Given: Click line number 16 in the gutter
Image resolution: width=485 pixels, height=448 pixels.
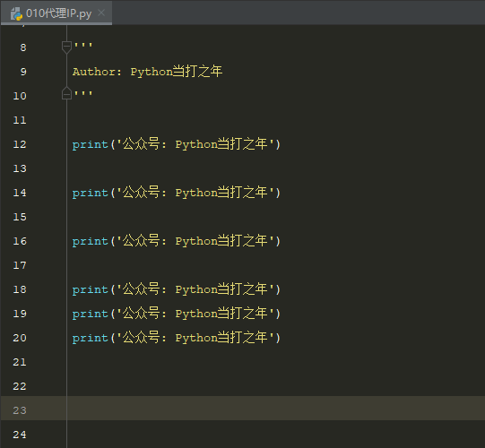Looking at the screenshot, I should pyautogui.click(x=20, y=241).
